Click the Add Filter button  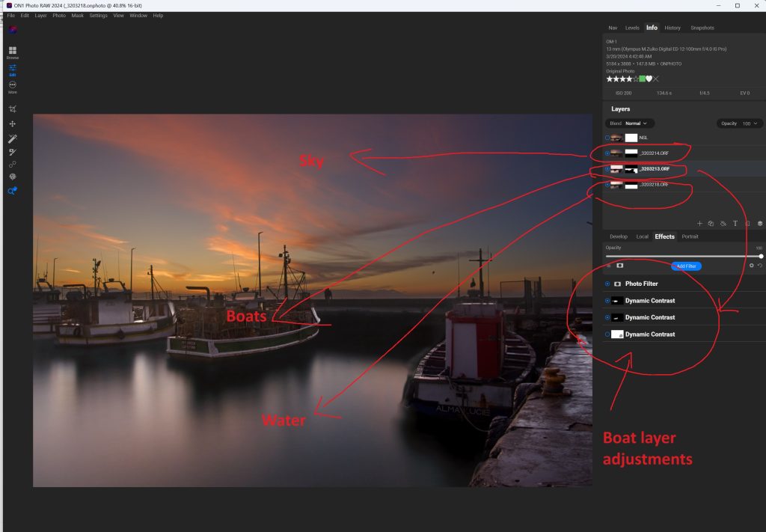click(x=686, y=266)
